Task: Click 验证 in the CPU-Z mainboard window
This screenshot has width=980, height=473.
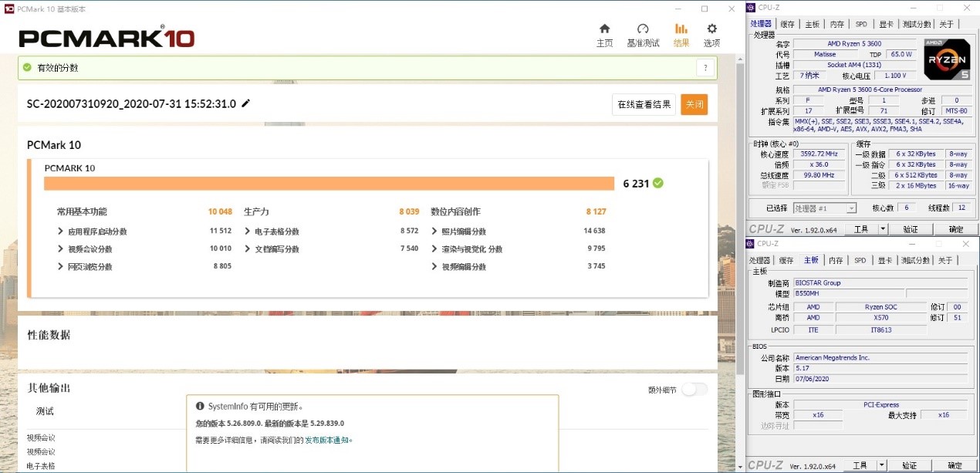Action: tap(911, 465)
